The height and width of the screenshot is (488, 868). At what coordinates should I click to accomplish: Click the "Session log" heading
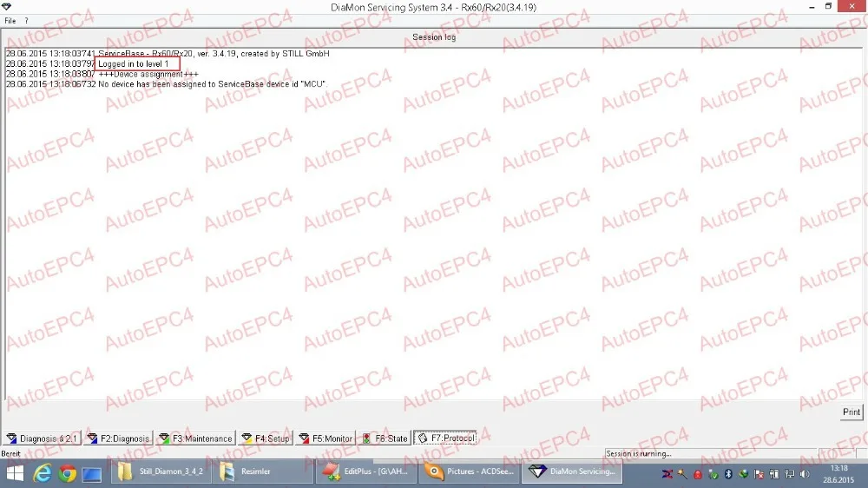pyautogui.click(x=434, y=37)
